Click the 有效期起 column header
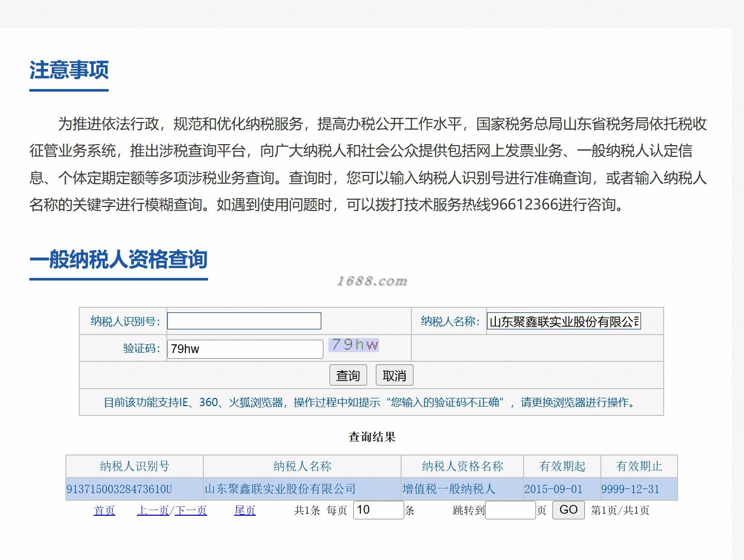This screenshot has height=560, width=744. click(562, 466)
